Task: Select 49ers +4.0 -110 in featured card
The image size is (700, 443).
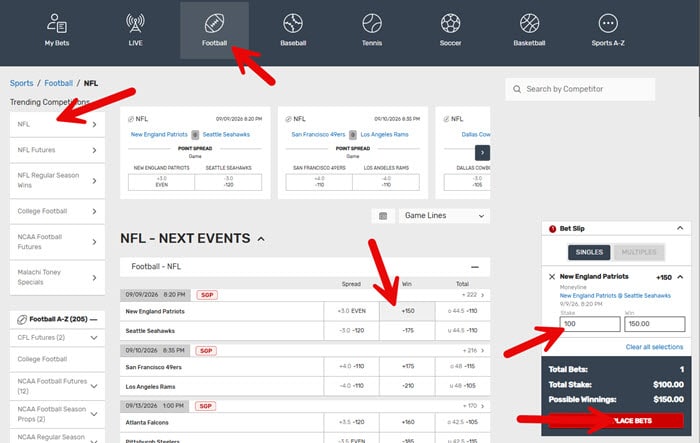Action: (319, 182)
